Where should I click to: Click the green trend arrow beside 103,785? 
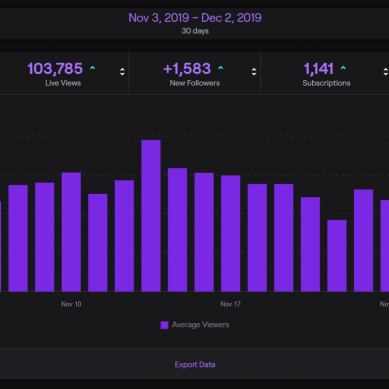[x=92, y=68]
